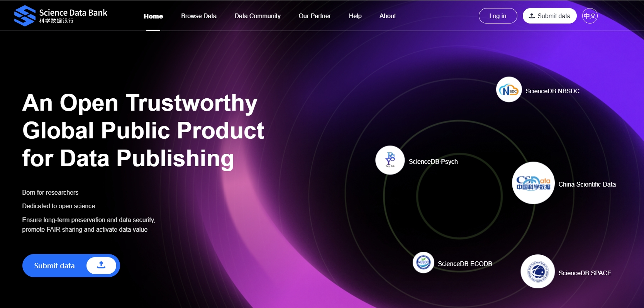The image size is (644, 308).
Task: Click the 'Born for researchers' text
Action: point(50,192)
